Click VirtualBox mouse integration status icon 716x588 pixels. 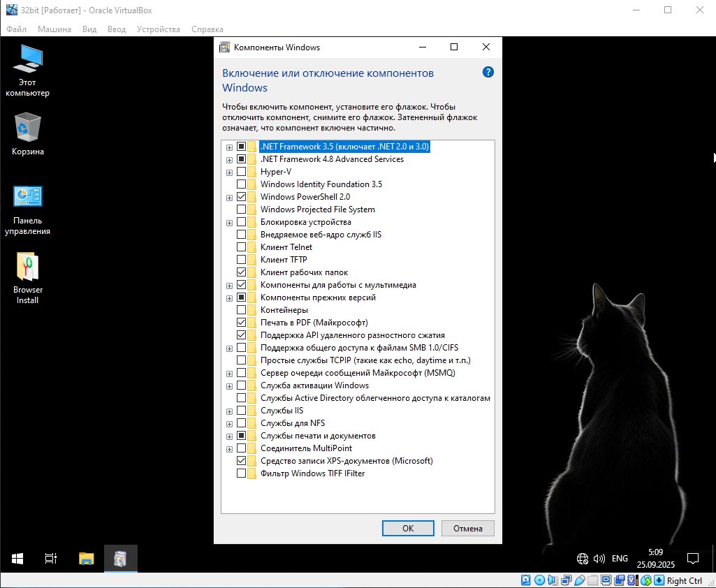click(645, 580)
